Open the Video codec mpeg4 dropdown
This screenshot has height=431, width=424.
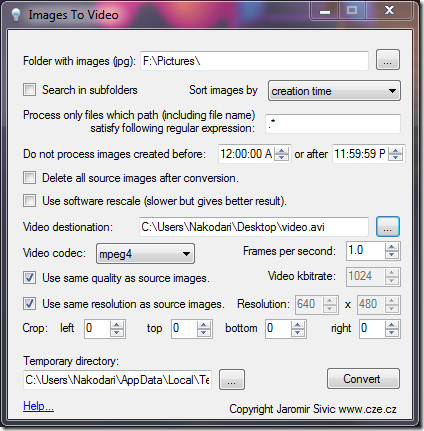pos(145,254)
